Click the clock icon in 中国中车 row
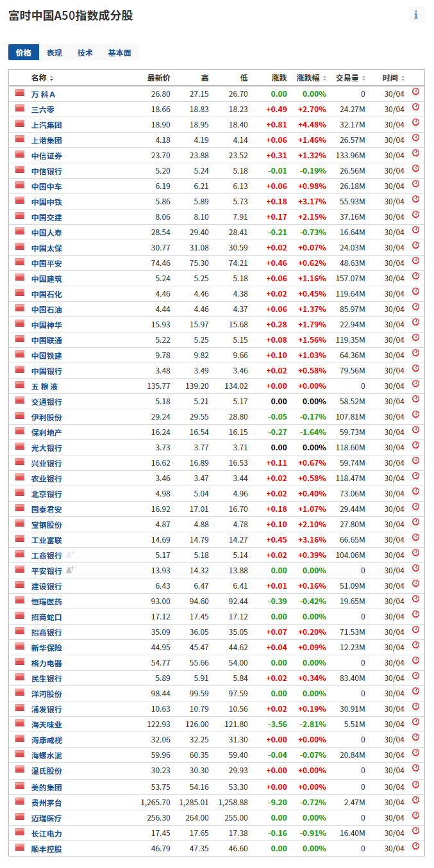Screen dimensions: 434x868 point(415,184)
